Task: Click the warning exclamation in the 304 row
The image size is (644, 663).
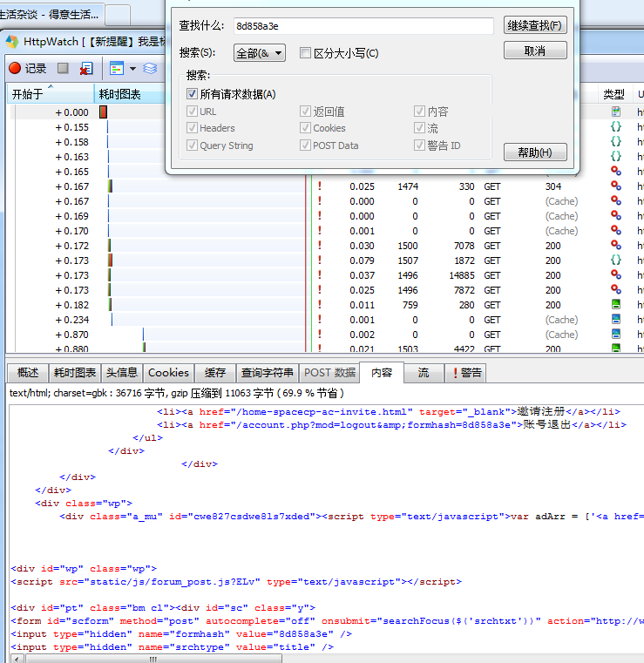Action: pyautogui.click(x=320, y=186)
